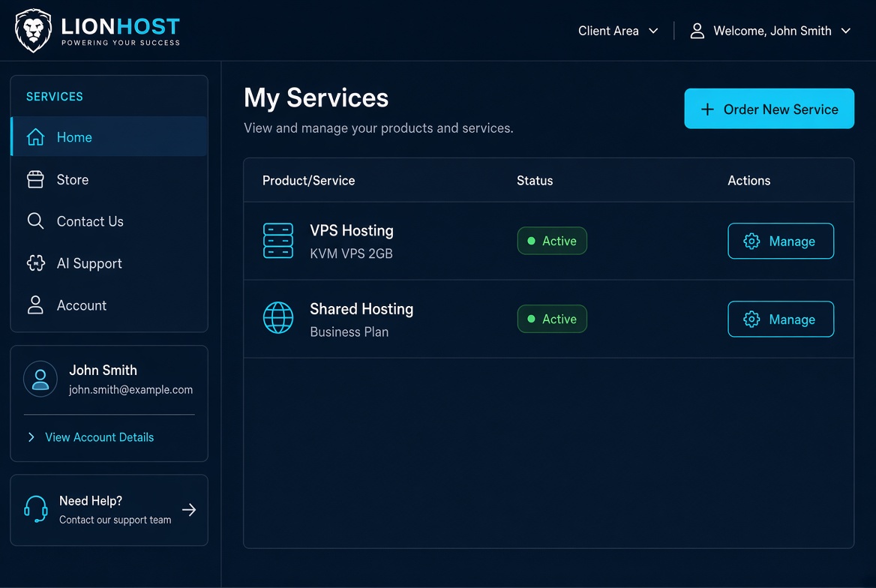Screen dimensions: 876x588
Task: Click the Shared Hosting service name
Action: tap(361, 309)
